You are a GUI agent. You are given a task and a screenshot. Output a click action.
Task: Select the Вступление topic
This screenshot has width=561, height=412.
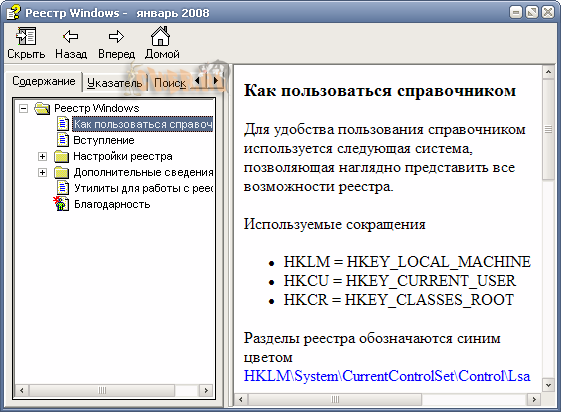[104, 140]
